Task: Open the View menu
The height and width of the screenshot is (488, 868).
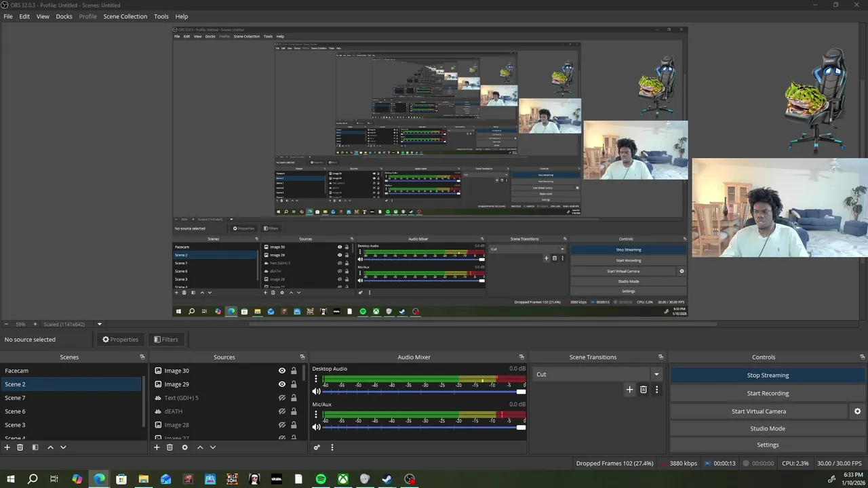Action: [43, 16]
